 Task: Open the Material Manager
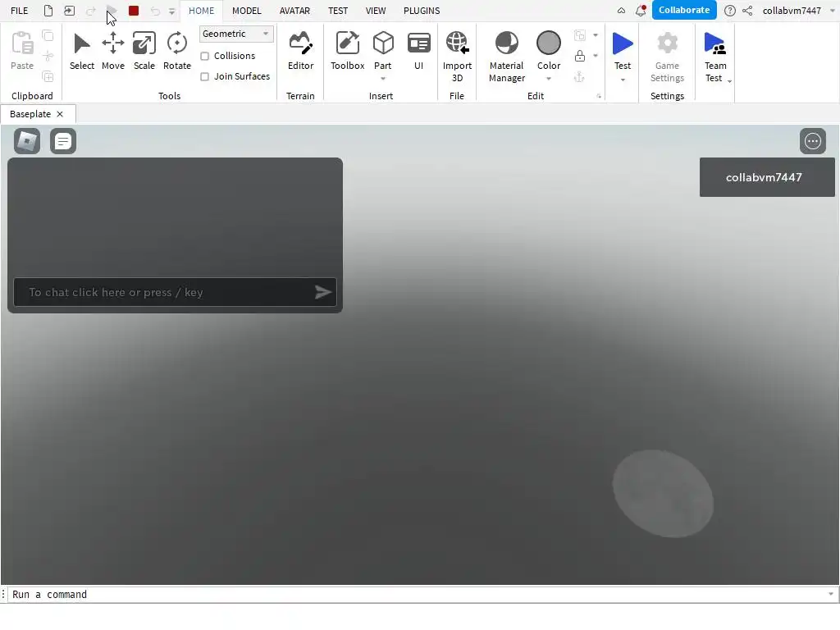pyautogui.click(x=506, y=57)
